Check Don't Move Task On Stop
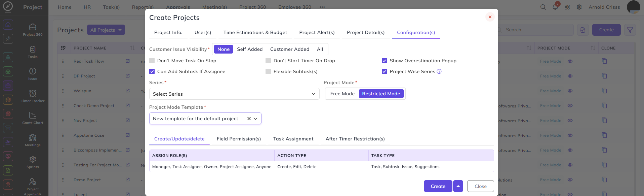 tap(152, 61)
